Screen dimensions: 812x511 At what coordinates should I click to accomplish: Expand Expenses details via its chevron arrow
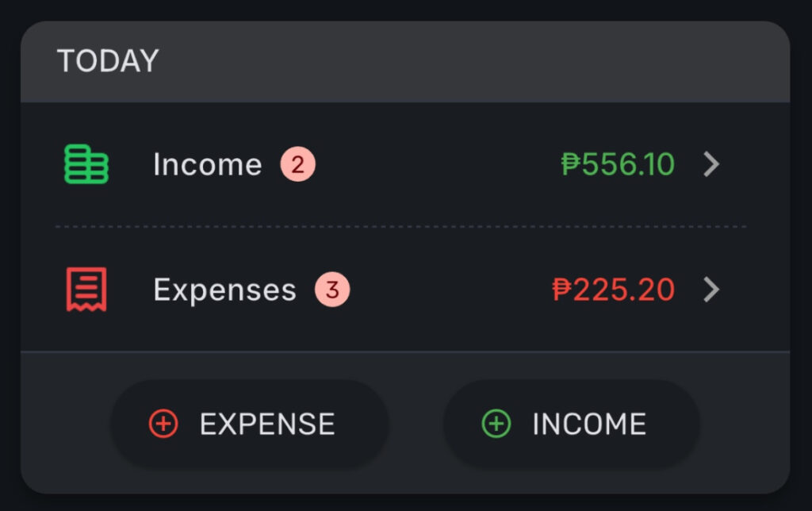711,290
